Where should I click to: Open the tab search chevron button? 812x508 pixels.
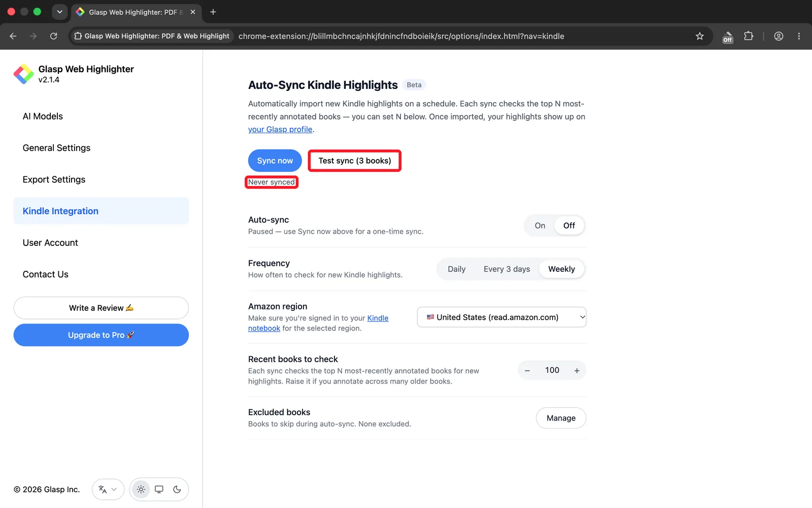[60, 12]
